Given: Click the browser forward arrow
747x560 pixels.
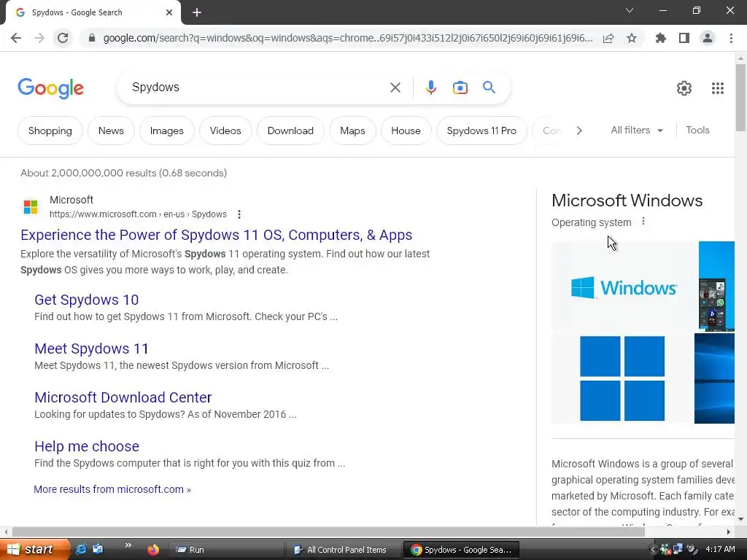Looking at the screenshot, I should tap(39, 38).
